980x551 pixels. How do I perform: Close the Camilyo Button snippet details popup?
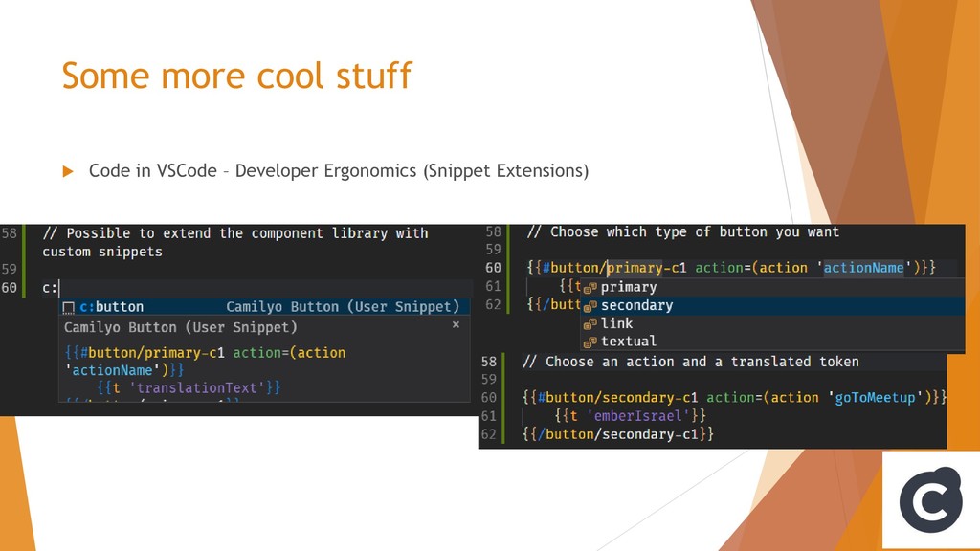pos(456,324)
